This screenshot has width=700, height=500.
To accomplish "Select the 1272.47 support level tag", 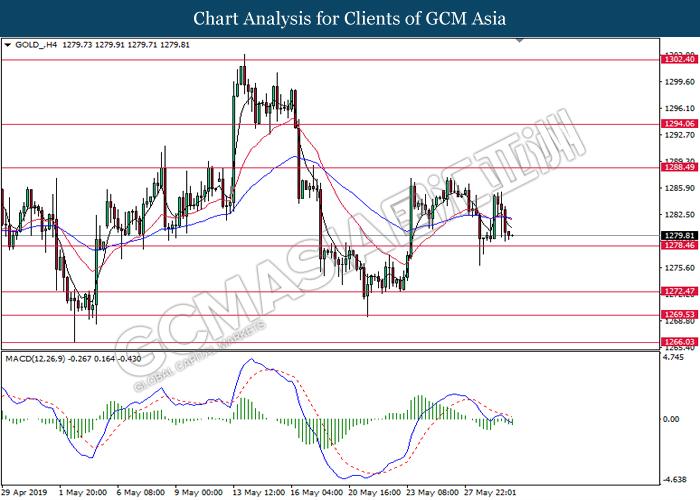I will click(x=679, y=292).
